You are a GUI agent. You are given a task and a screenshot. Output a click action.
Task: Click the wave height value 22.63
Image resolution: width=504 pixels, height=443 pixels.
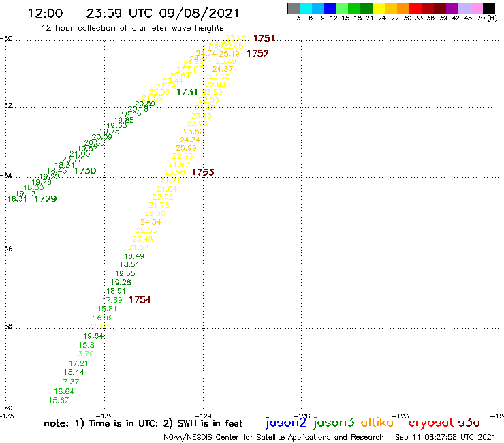[215, 85]
